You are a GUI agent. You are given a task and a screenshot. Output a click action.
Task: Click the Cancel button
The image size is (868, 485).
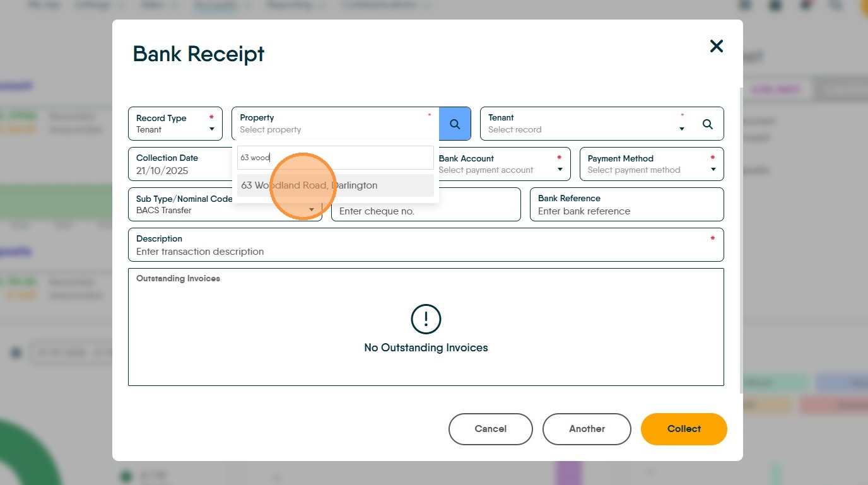click(491, 429)
